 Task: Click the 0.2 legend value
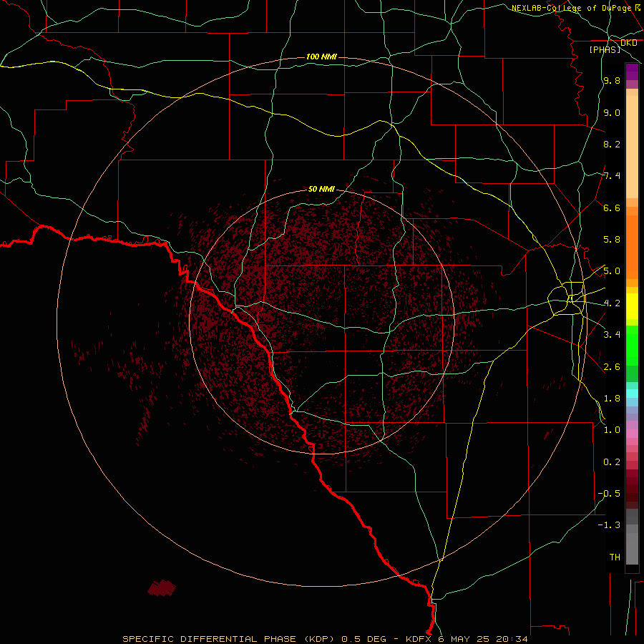pyautogui.click(x=612, y=462)
